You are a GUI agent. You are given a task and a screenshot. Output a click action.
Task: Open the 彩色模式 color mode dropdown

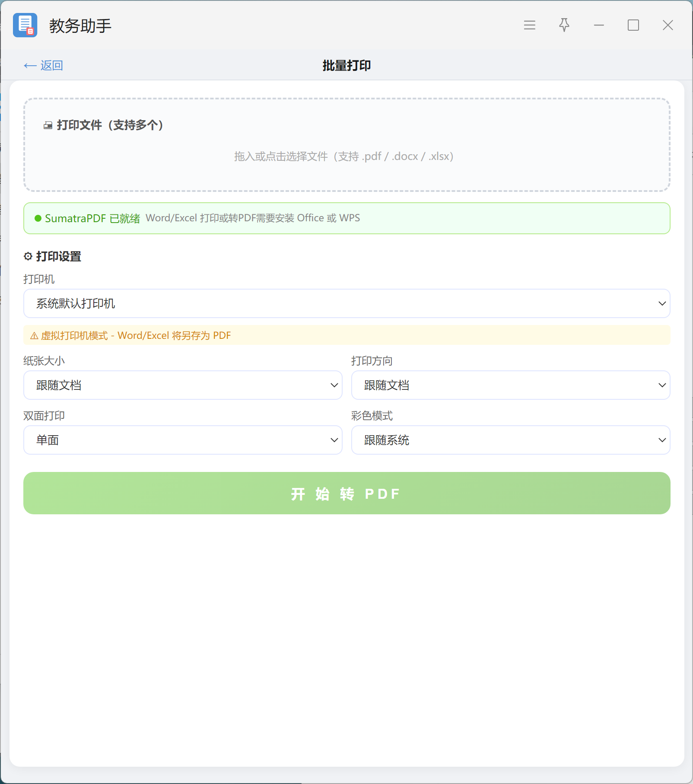[x=511, y=440]
